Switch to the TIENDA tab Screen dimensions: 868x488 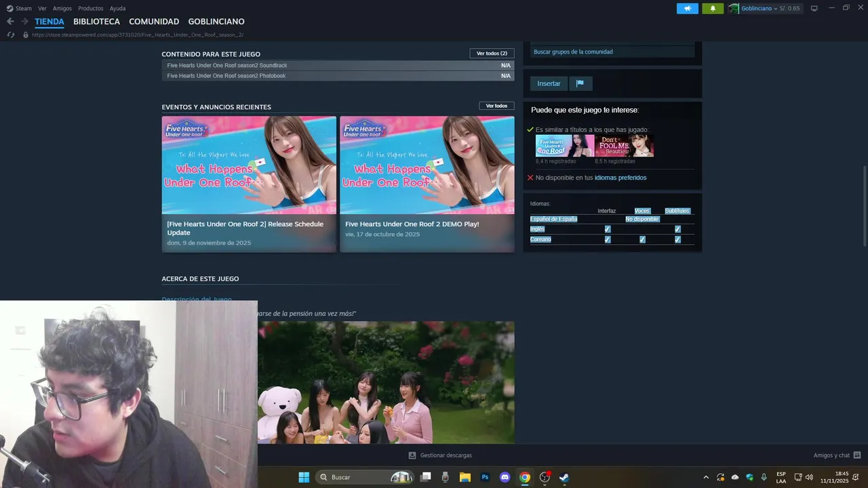(x=50, y=22)
